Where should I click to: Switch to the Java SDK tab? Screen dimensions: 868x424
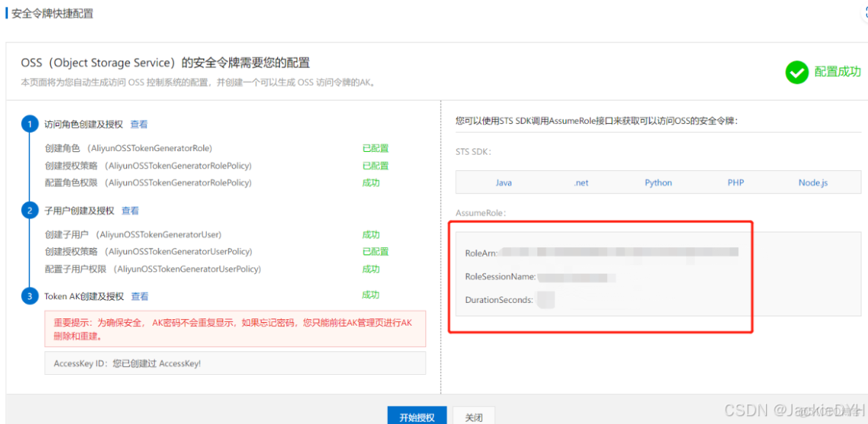tap(504, 182)
